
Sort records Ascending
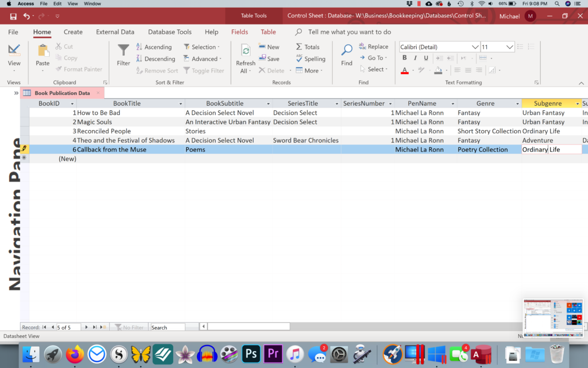tap(154, 47)
